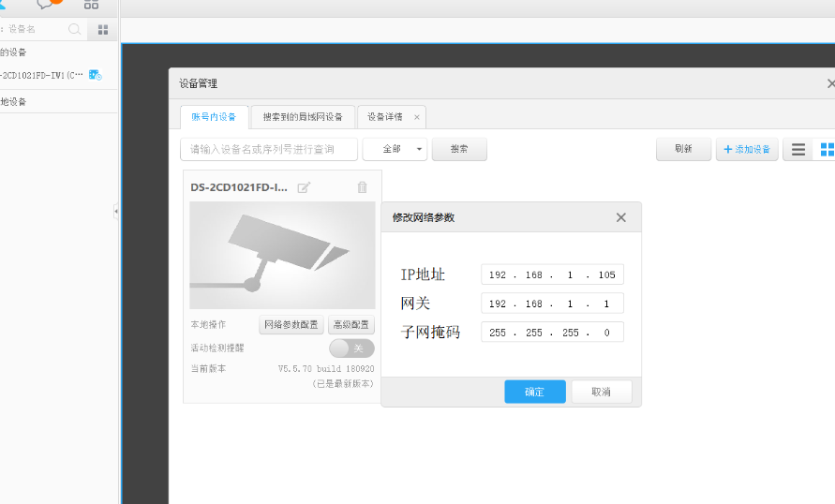Click the 刷新 button
This screenshot has width=835, height=504.
(683, 149)
